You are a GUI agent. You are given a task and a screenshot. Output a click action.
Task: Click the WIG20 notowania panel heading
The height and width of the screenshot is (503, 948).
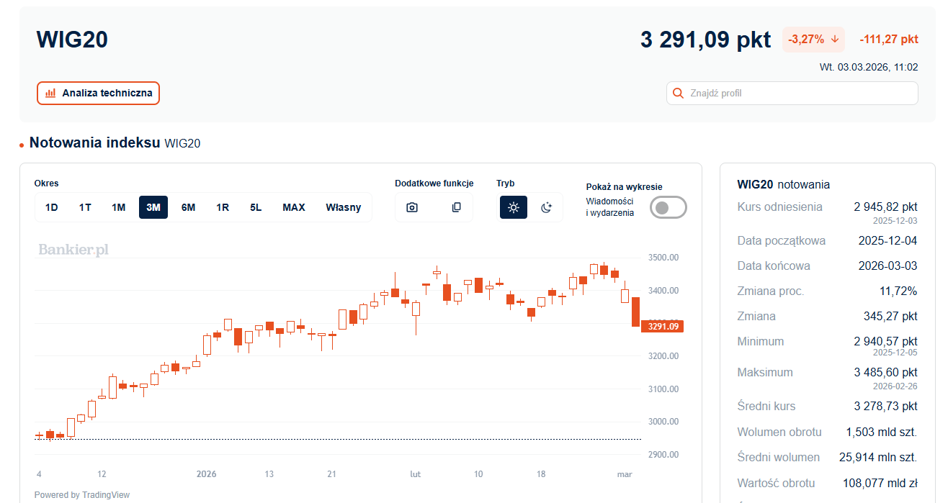point(783,184)
